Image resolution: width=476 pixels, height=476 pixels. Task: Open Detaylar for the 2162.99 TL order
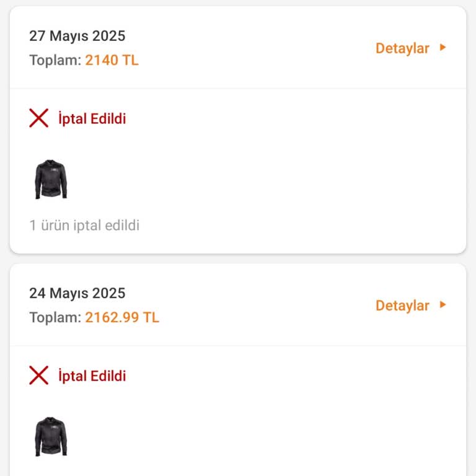(402, 306)
